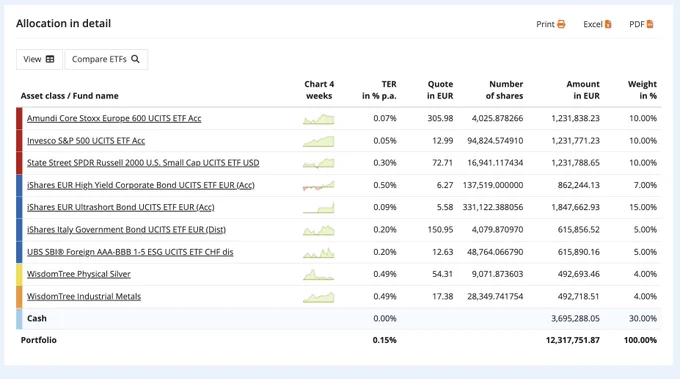The image size is (680, 379).
Task: Open iShares EUR Ultrashort Bond link
Action: pyautogui.click(x=121, y=208)
